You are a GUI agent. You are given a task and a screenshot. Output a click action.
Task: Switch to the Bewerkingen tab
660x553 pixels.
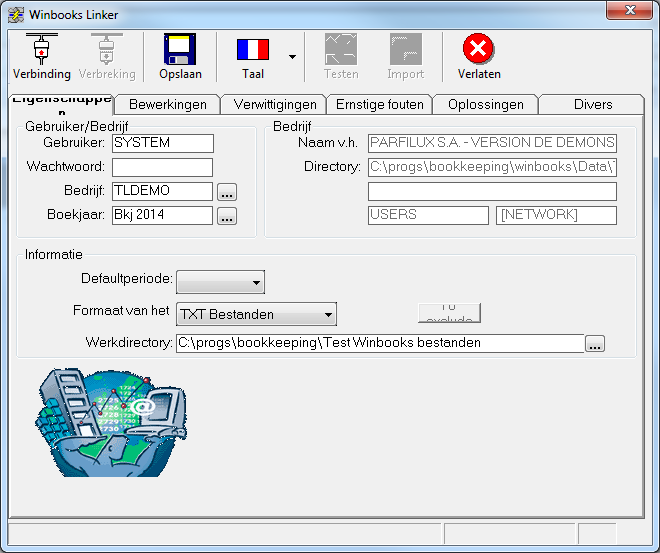click(x=168, y=104)
